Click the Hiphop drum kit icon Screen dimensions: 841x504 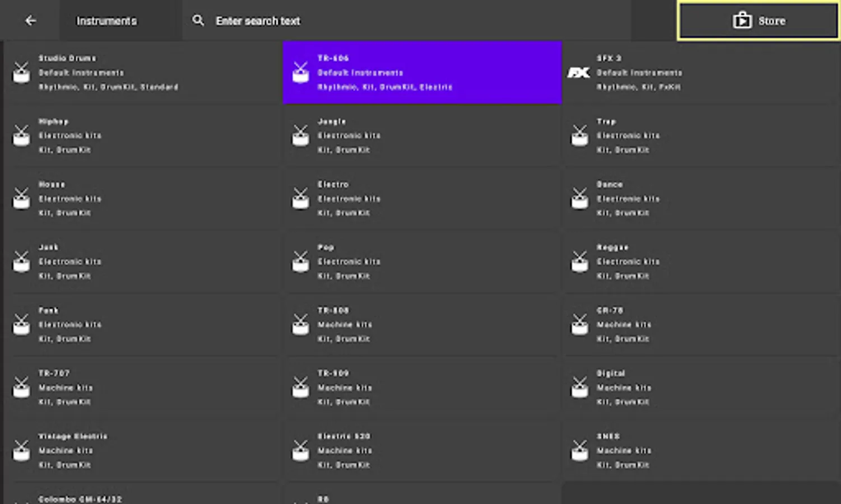[x=21, y=136]
